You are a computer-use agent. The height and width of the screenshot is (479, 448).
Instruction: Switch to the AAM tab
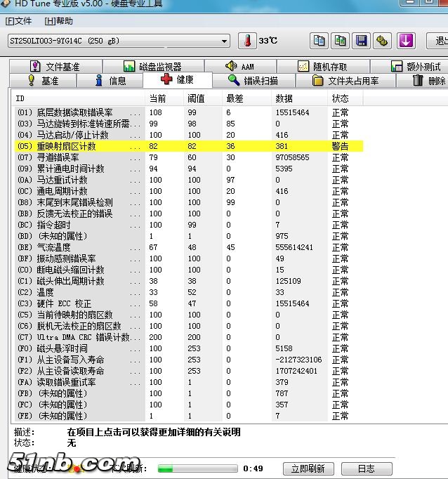coord(240,67)
